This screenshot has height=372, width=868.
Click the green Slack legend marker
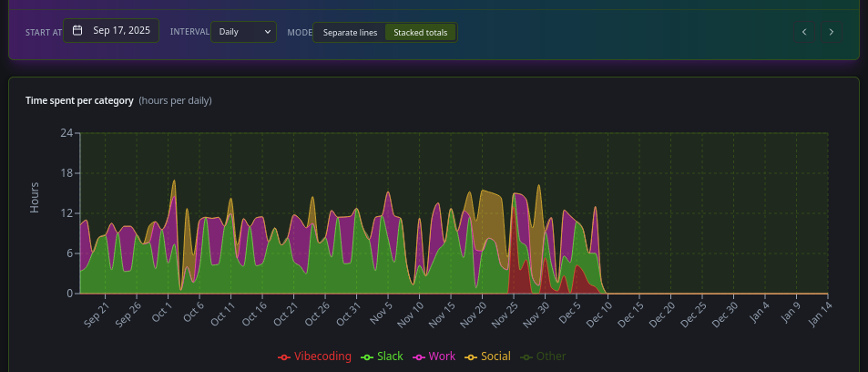[x=367, y=356]
